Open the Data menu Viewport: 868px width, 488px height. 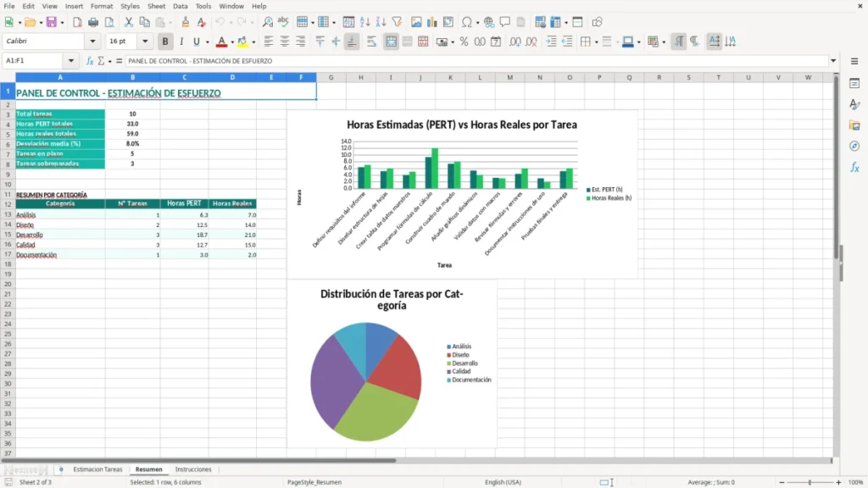[x=180, y=6]
